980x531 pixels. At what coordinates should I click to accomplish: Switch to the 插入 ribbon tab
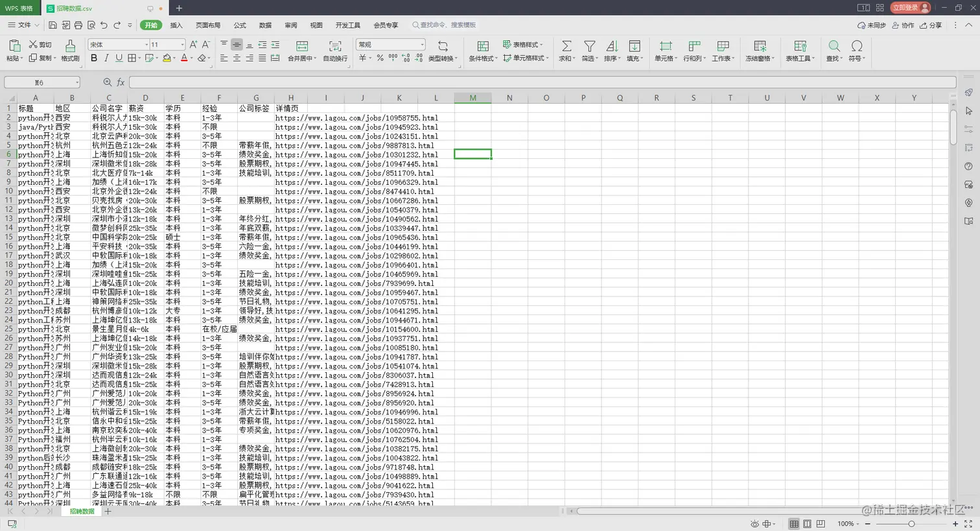[176, 25]
